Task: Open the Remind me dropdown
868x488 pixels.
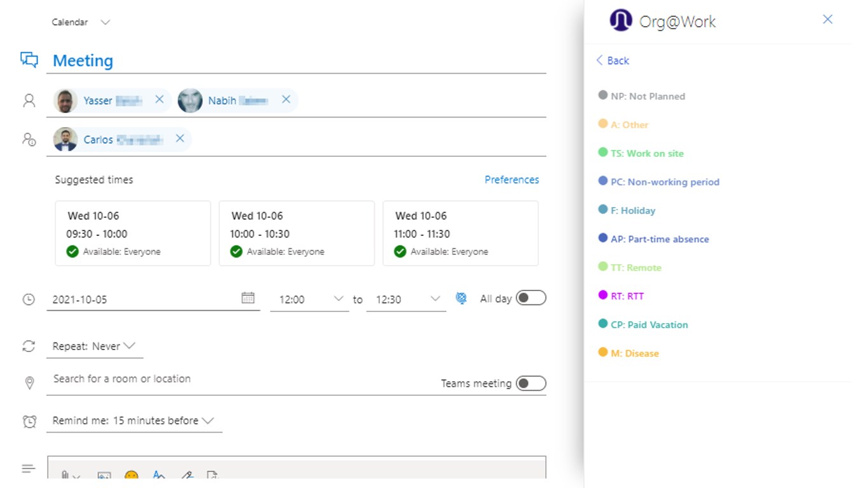Action: coord(133,421)
